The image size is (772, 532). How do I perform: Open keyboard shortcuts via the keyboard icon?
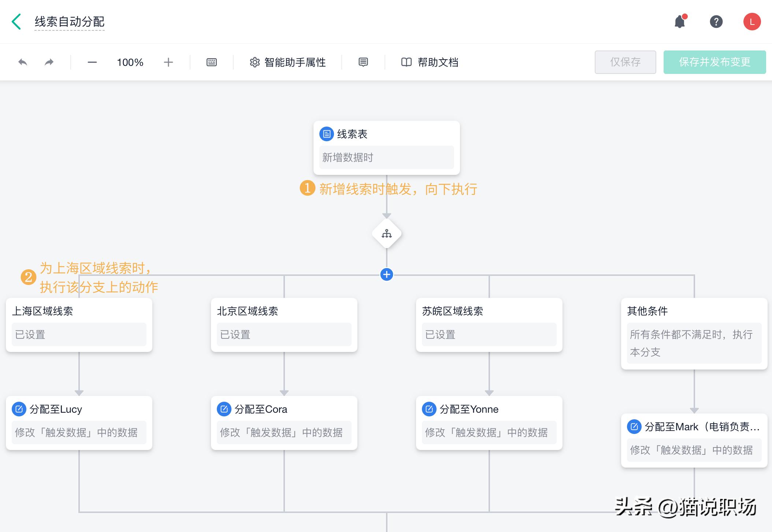211,62
